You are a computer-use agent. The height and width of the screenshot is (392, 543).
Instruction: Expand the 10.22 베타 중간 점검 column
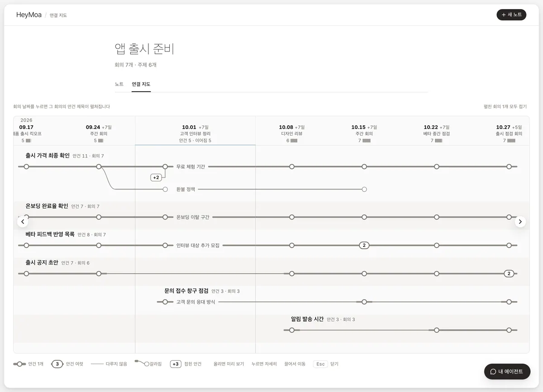pos(437,134)
